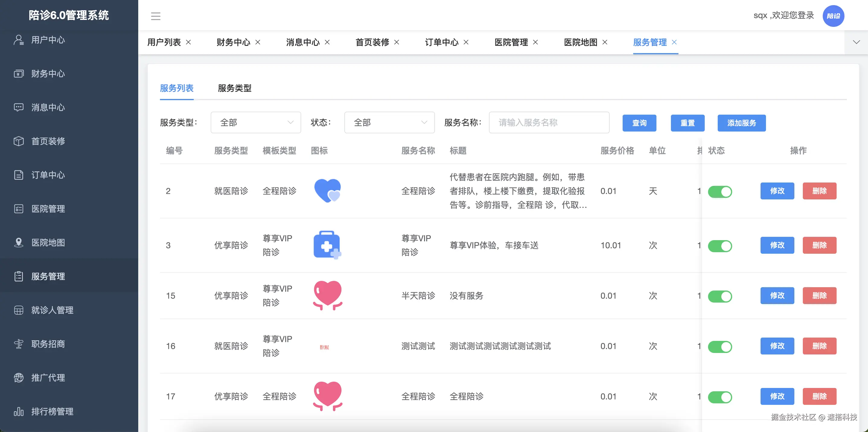
Task: Click the 添加服务 button
Action: coord(741,123)
